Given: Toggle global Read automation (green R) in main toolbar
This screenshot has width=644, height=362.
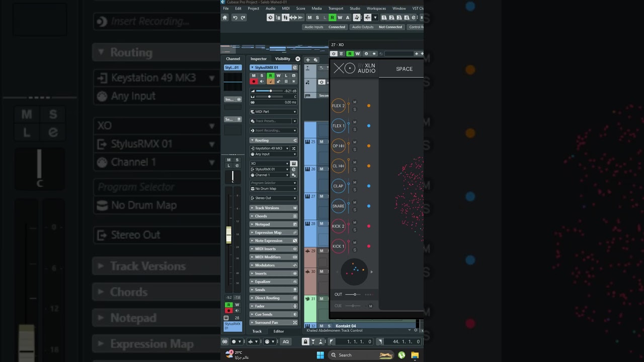Looking at the screenshot, I should click(x=332, y=18).
